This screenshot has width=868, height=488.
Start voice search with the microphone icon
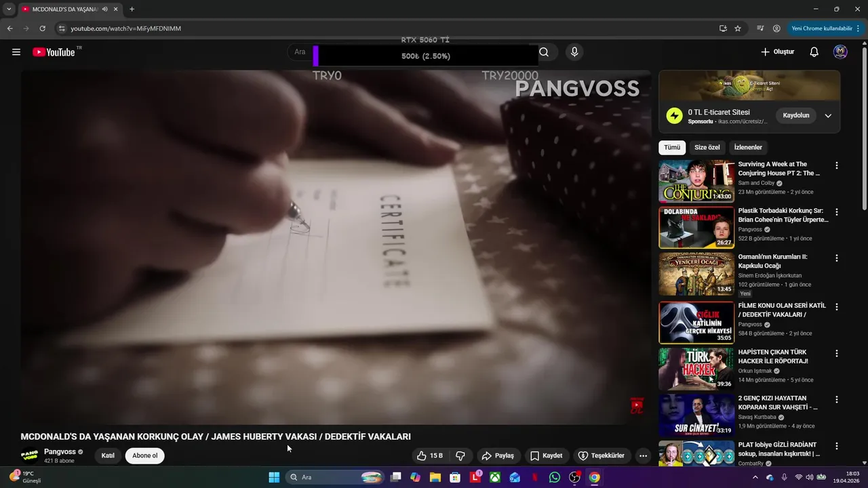pyautogui.click(x=574, y=52)
